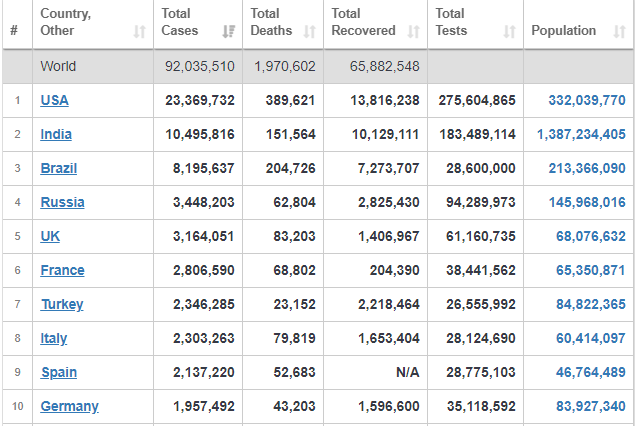Select UK total tests 61,160,735
This screenshot has width=635, height=426.
pyautogui.click(x=480, y=236)
